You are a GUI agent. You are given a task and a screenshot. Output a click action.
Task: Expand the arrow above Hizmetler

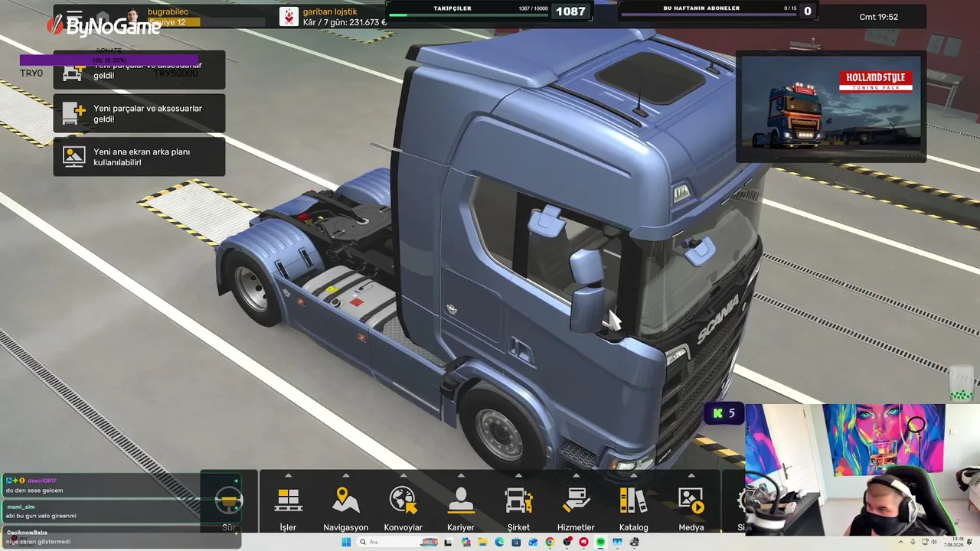click(x=576, y=475)
